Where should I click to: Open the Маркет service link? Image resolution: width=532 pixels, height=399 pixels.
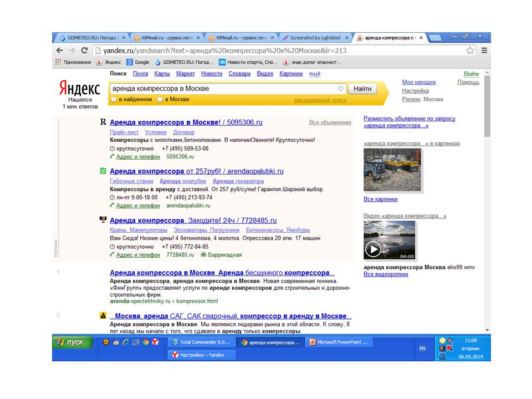[x=185, y=74]
